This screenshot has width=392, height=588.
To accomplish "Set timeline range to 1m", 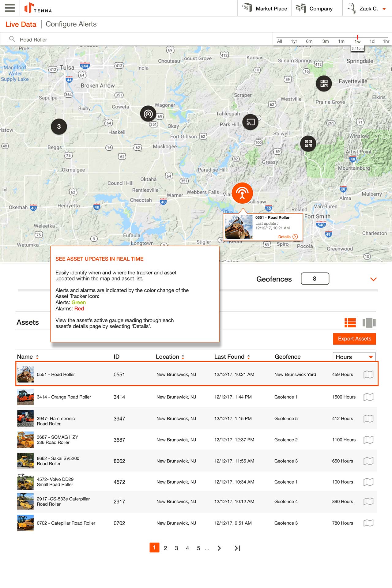I will pyautogui.click(x=341, y=41).
